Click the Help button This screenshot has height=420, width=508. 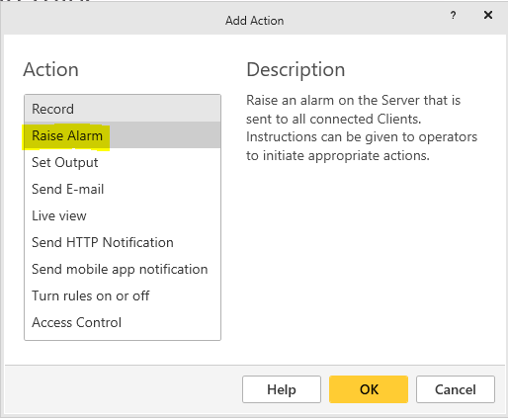[x=282, y=389]
